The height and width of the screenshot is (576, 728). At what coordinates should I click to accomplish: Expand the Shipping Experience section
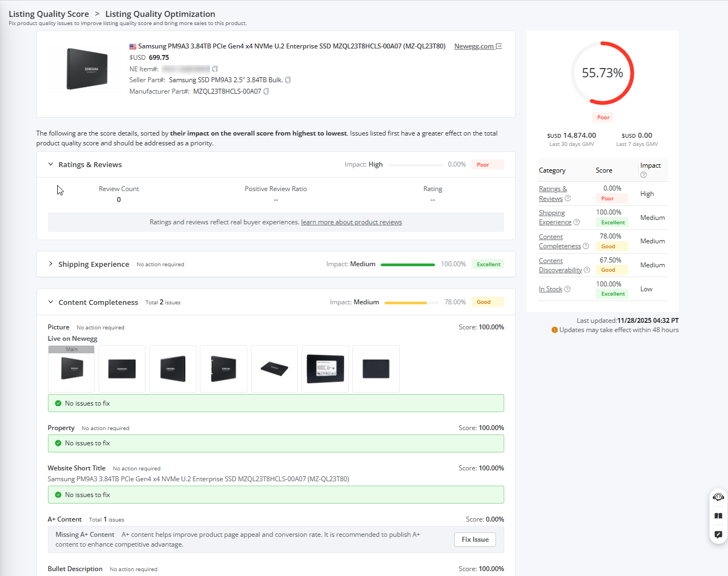click(51, 264)
